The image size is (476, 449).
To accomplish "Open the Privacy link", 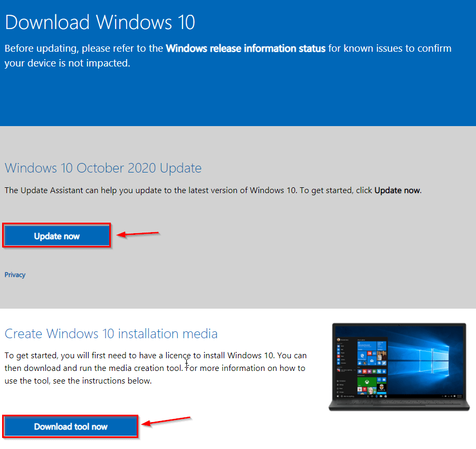I will [15, 275].
